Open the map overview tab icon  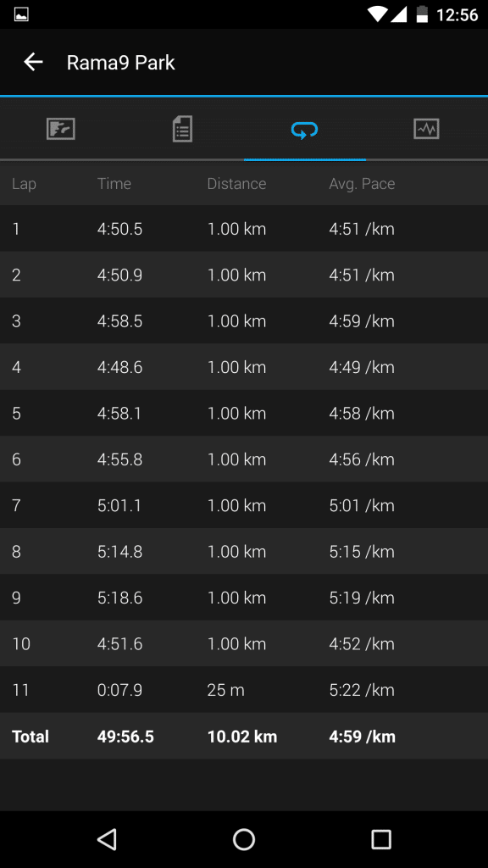[61, 129]
